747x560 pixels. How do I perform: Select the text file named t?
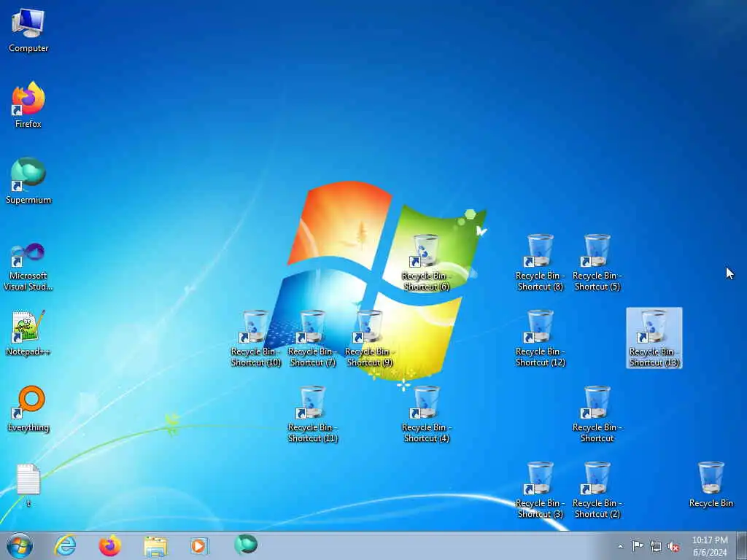coord(28,485)
